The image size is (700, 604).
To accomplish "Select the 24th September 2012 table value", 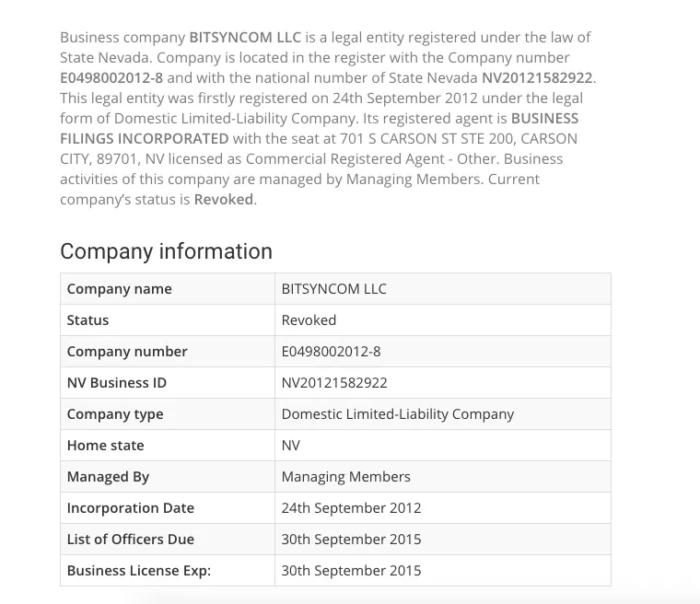I will pos(351,508).
